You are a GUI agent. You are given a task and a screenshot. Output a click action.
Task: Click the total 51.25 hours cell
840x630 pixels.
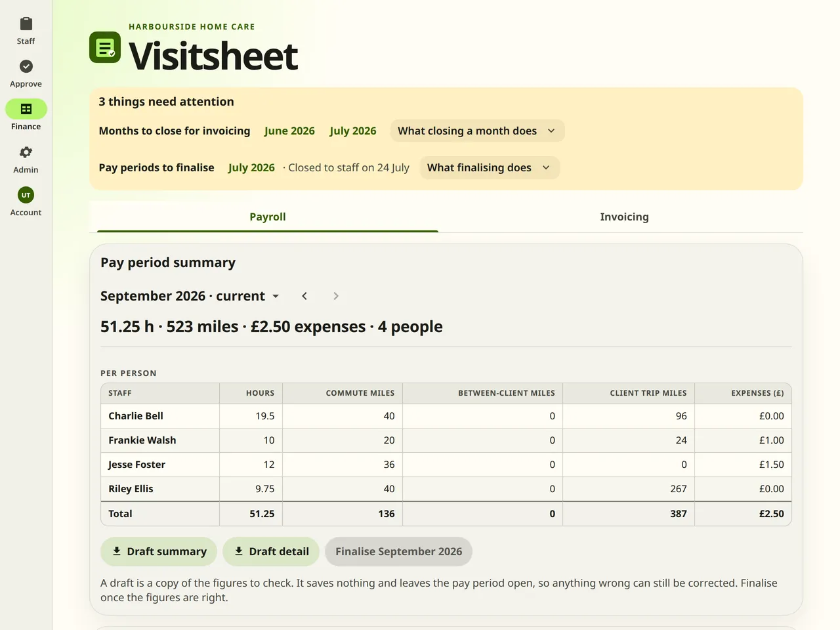pyautogui.click(x=251, y=514)
